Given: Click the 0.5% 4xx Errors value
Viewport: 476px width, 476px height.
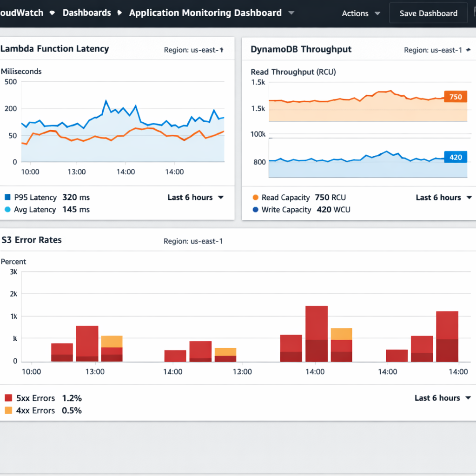Looking at the screenshot, I should tap(72, 410).
